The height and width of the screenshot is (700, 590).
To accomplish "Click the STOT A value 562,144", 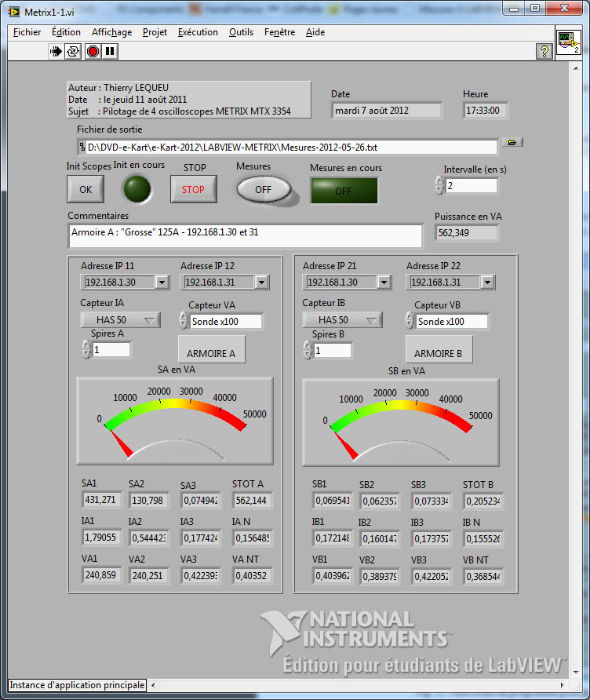I will pos(253,501).
